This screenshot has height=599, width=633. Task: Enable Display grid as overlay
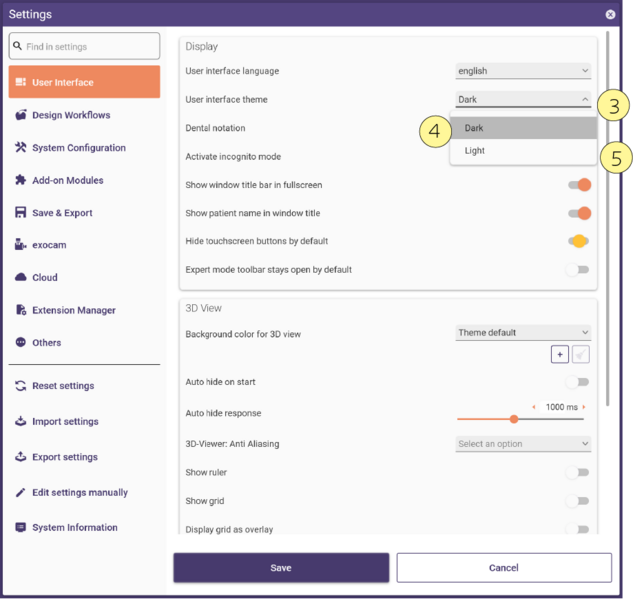(x=577, y=529)
